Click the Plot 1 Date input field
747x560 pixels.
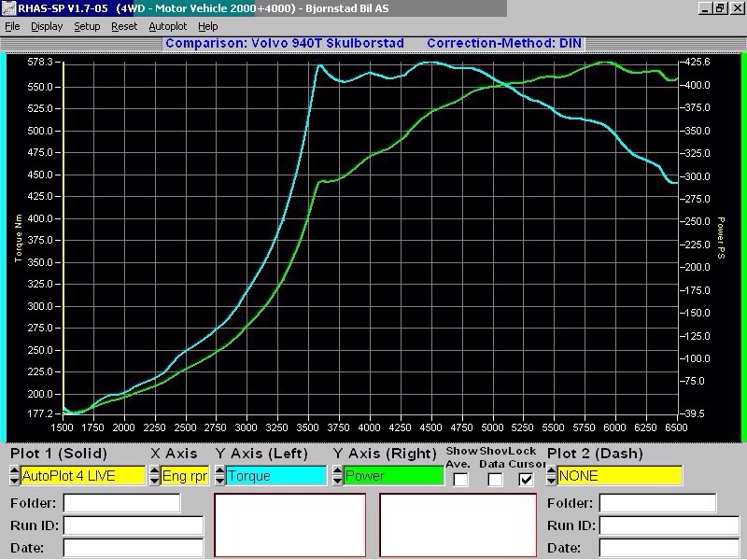point(134,548)
